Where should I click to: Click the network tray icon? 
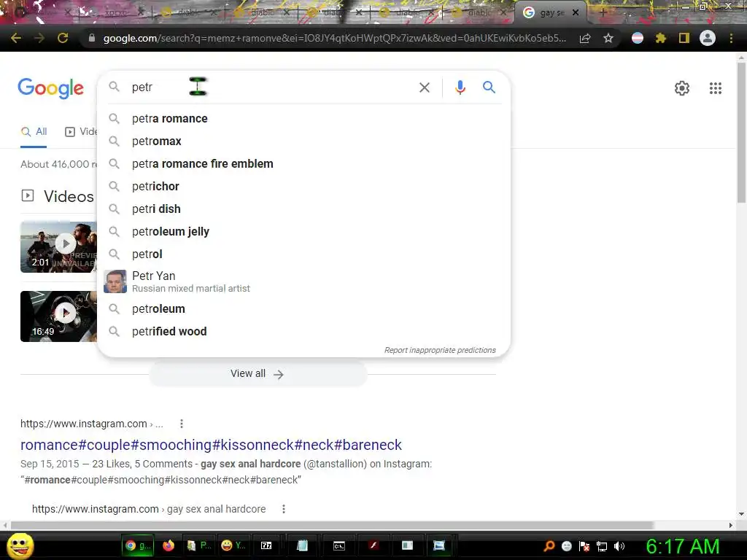(x=602, y=546)
